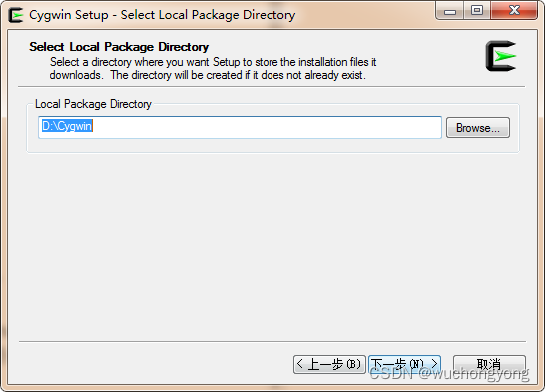Click the 'Select Local Package Directory' heading
The width and height of the screenshot is (545, 392).
click(119, 47)
